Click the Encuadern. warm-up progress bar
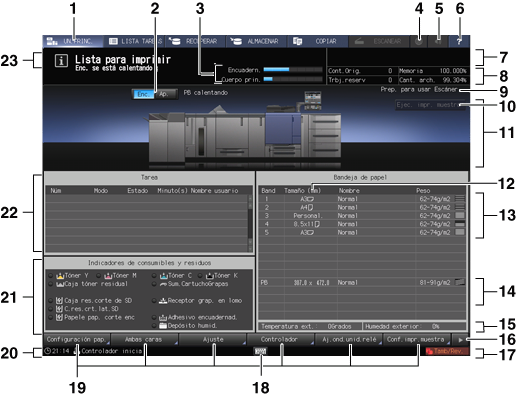517x397 pixels. coord(293,70)
